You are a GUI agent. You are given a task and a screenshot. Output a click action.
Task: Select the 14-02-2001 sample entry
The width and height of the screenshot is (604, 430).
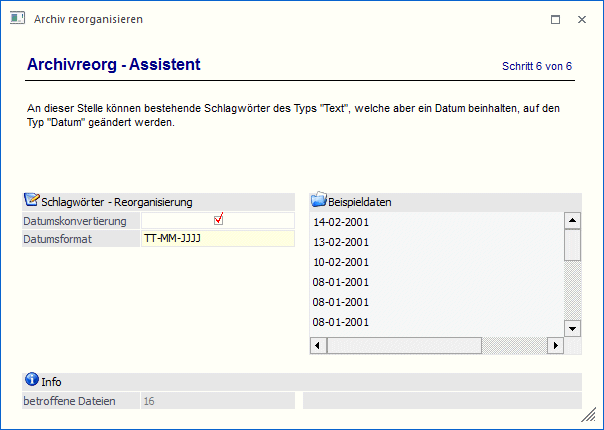(342, 221)
